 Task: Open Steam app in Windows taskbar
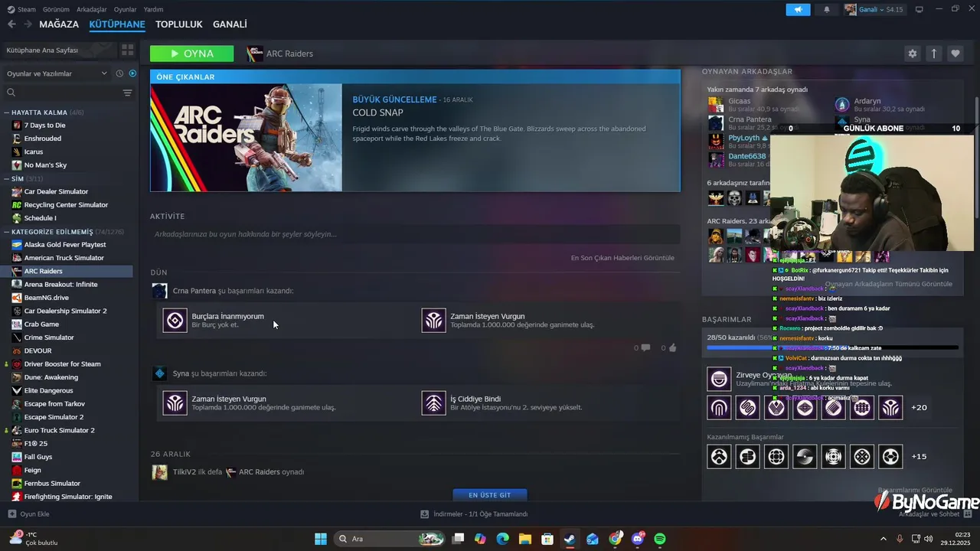[569, 539]
